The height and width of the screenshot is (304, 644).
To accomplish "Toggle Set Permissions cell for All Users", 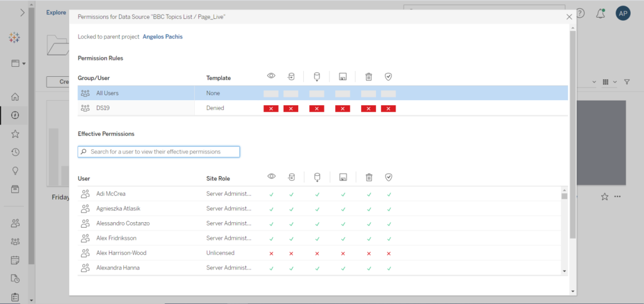I will [389, 93].
